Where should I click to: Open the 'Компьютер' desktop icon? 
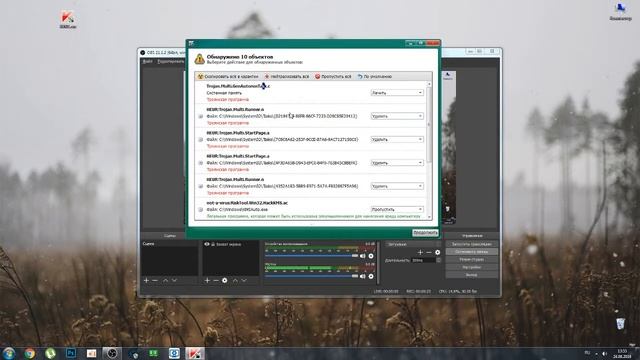(620, 11)
